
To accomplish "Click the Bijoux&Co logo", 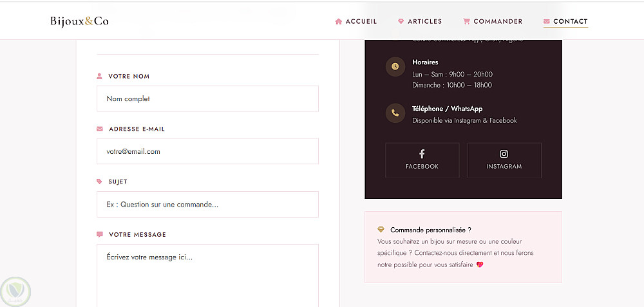I will (x=79, y=21).
